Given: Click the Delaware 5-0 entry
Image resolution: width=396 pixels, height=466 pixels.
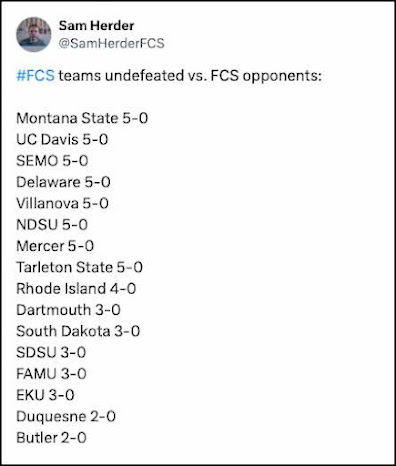Looking at the screenshot, I should click(63, 182).
